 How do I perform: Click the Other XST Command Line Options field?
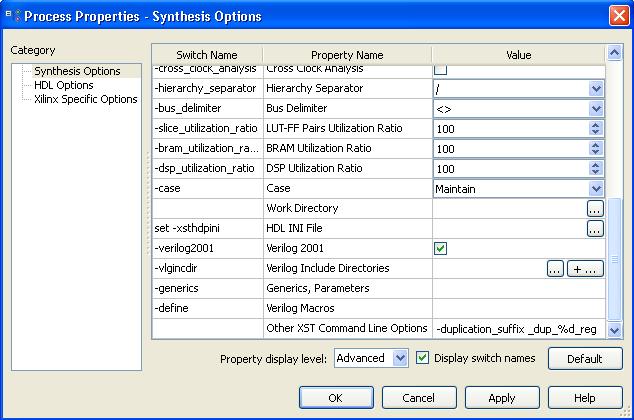518,329
